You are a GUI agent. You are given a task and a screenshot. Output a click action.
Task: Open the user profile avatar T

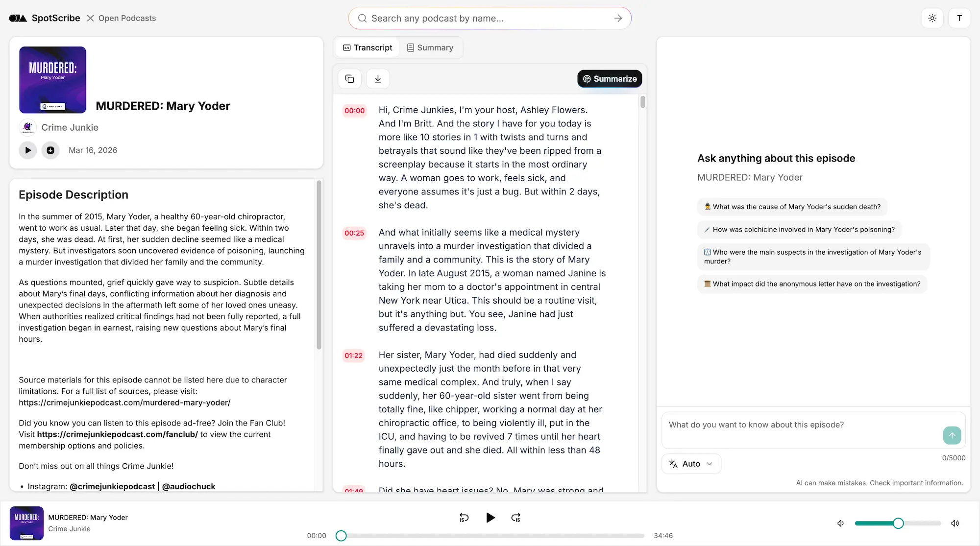[960, 18]
